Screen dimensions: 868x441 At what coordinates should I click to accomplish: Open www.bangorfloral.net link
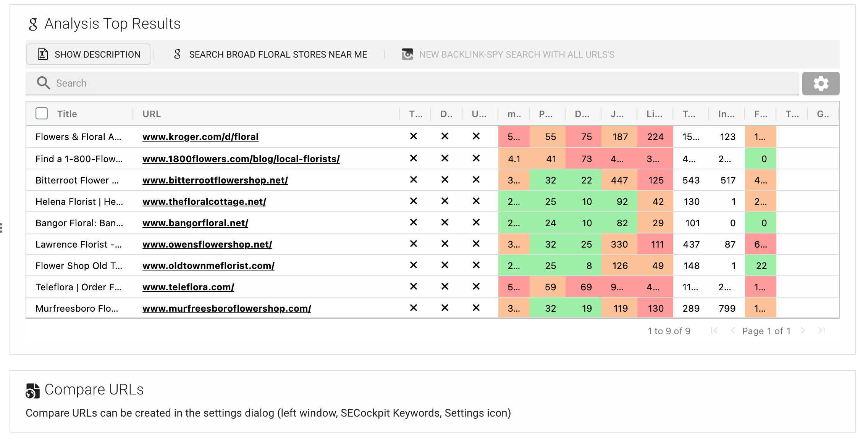coord(195,223)
